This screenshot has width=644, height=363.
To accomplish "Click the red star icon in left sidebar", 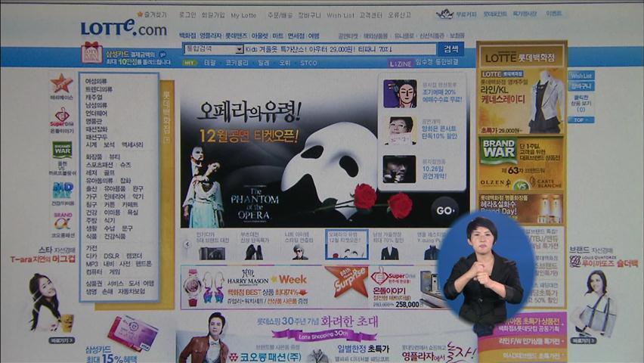I will [62, 83].
